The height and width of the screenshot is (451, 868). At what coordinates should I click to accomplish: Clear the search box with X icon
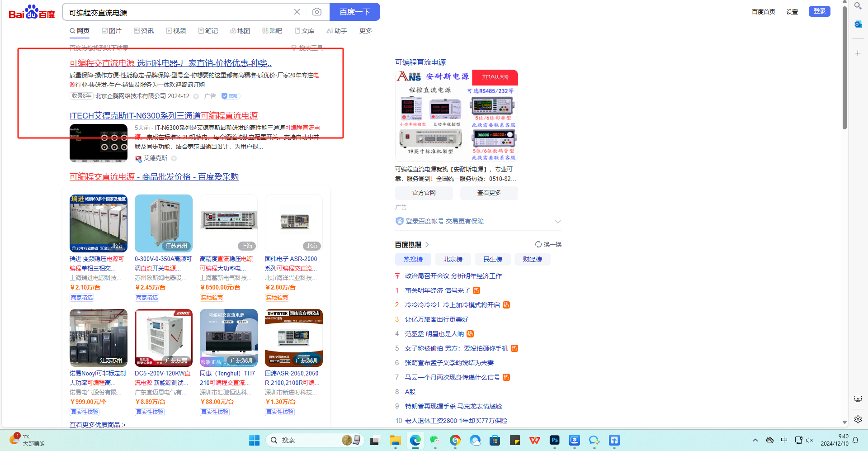(x=297, y=12)
